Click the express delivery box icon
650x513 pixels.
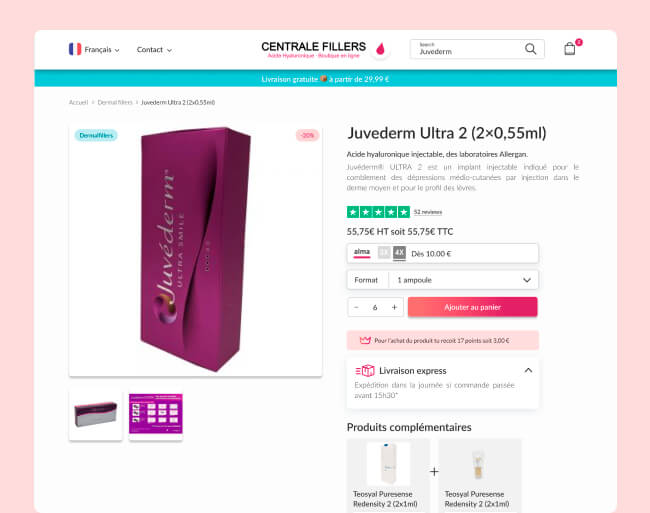tap(365, 370)
